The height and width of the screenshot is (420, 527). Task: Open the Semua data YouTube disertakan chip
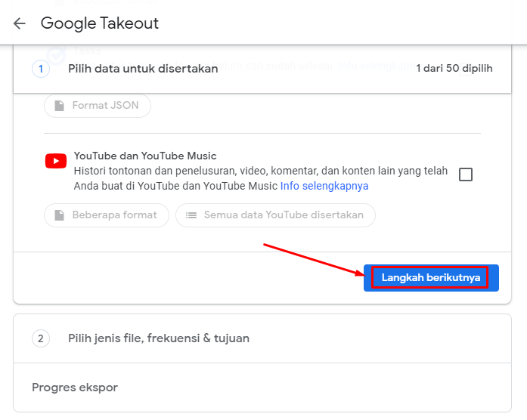pyautogui.click(x=275, y=215)
